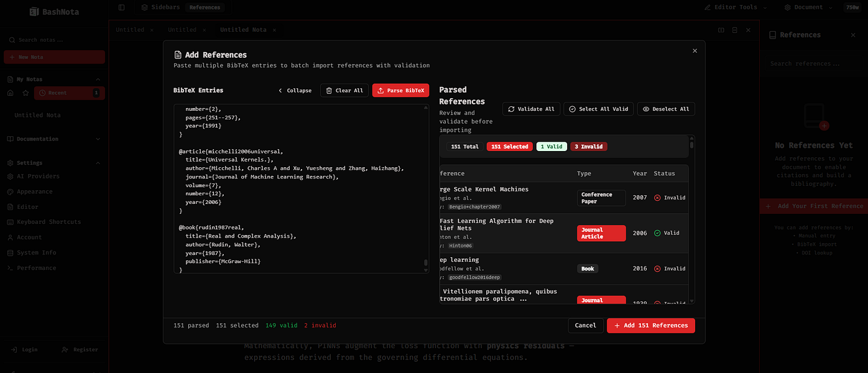Click the split view vertical icon
Screen dimensions: 868x373
point(721,30)
